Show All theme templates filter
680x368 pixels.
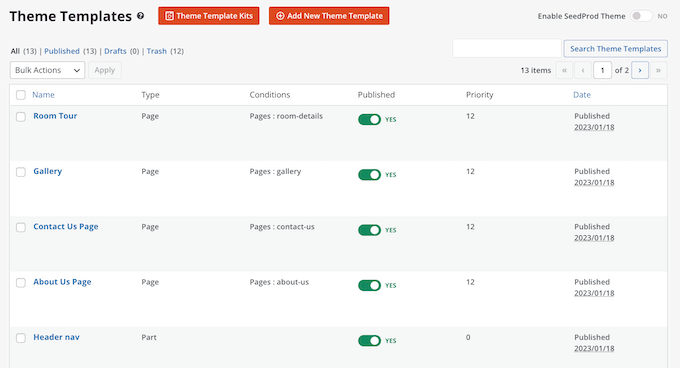pyautogui.click(x=15, y=51)
